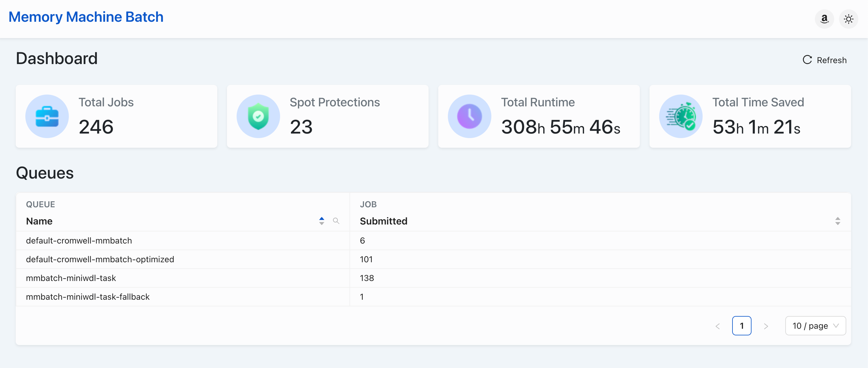Screen dimensions: 868x368
Task: Open the Name column search filter
Action: point(336,221)
